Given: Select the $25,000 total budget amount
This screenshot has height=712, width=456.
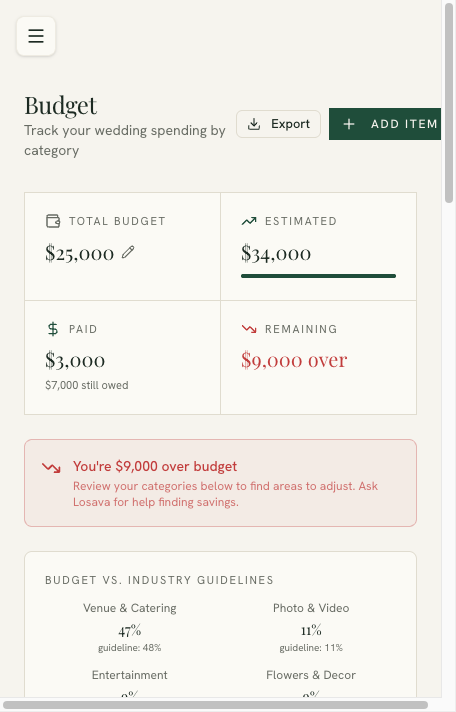Looking at the screenshot, I should pos(79,253).
